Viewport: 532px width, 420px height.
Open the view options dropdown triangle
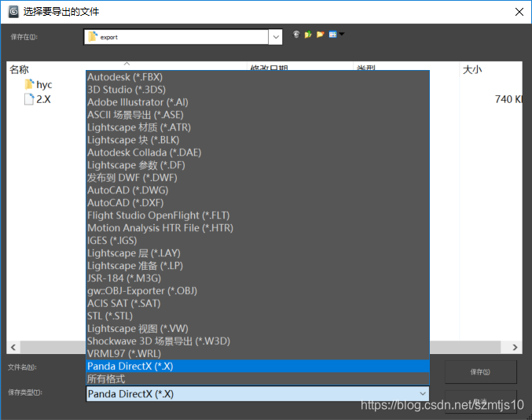click(x=342, y=34)
